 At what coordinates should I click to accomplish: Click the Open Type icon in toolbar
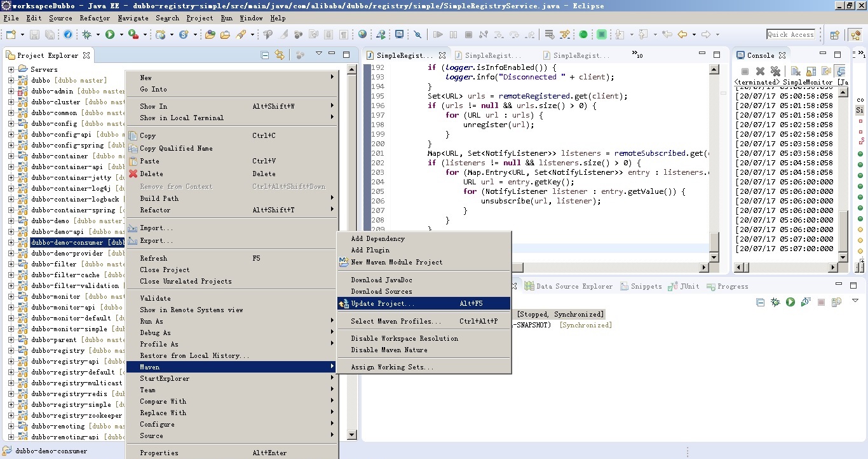coord(210,34)
